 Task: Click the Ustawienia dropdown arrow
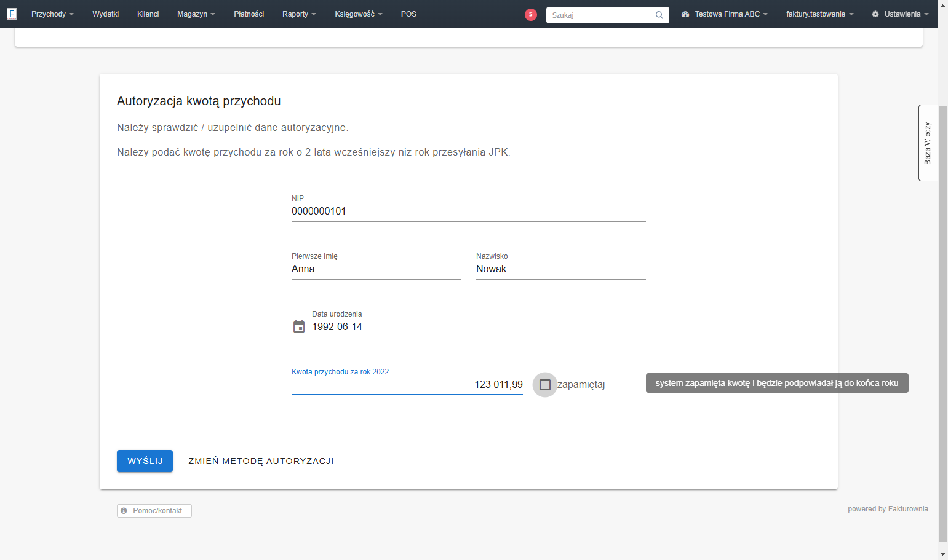pos(926,15)
